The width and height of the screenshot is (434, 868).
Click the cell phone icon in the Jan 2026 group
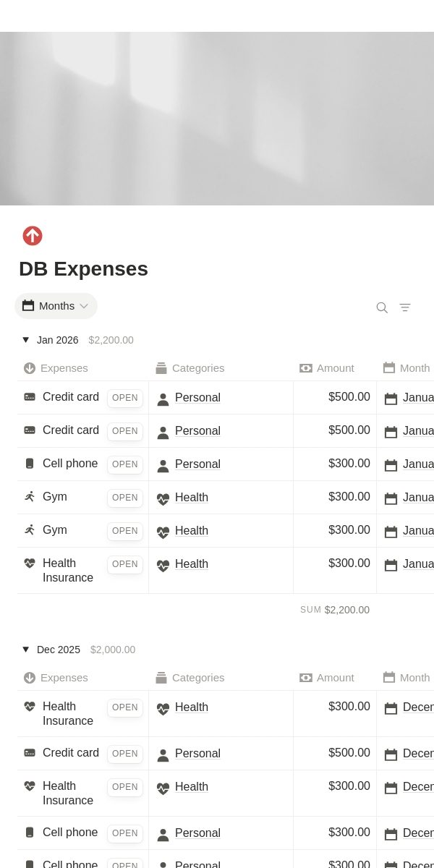(30, 464)
